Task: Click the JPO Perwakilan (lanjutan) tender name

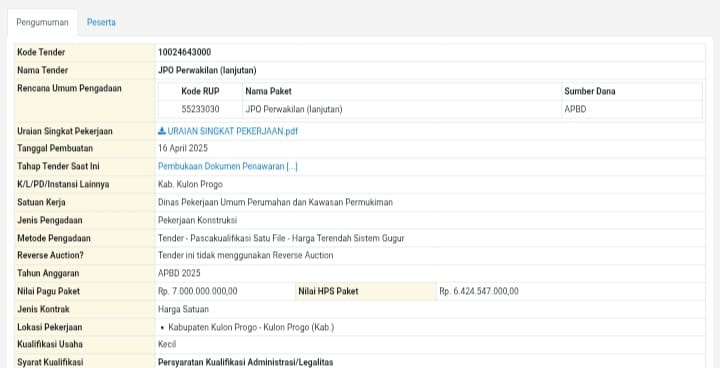Action: [207, 70]
